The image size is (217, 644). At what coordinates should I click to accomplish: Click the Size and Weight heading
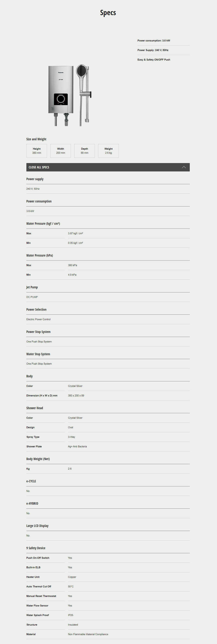pyautogui.click(x=36, y=139)
